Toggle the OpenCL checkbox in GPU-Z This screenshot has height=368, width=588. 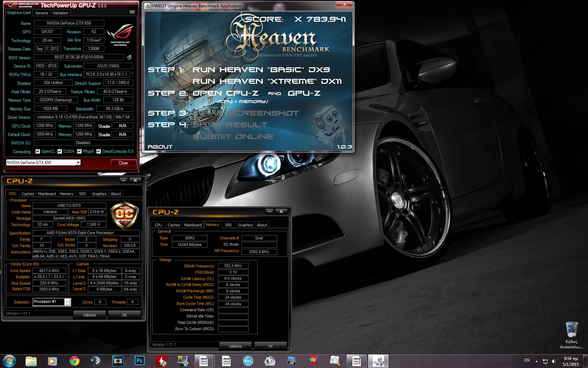(x=38, y=151)
